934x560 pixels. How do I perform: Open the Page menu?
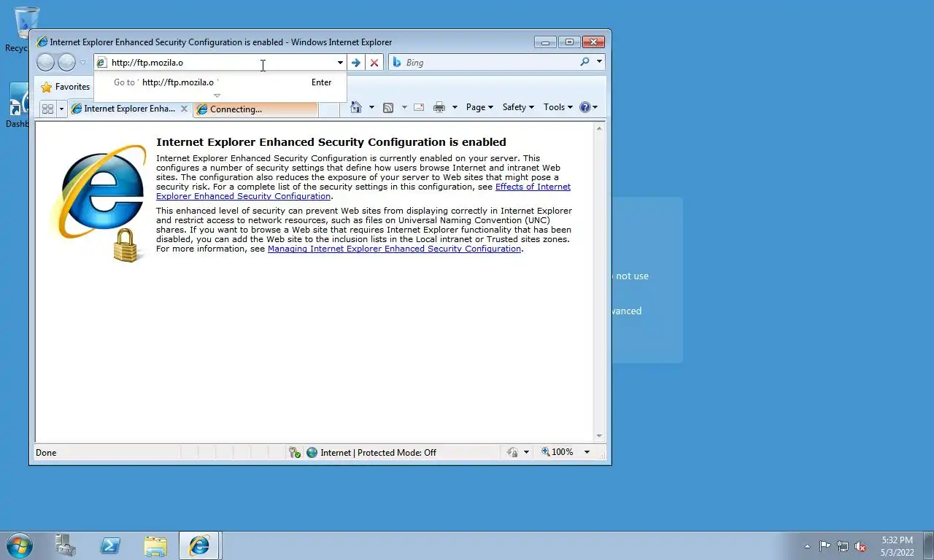pyautogui.click(x=479, y=107)
